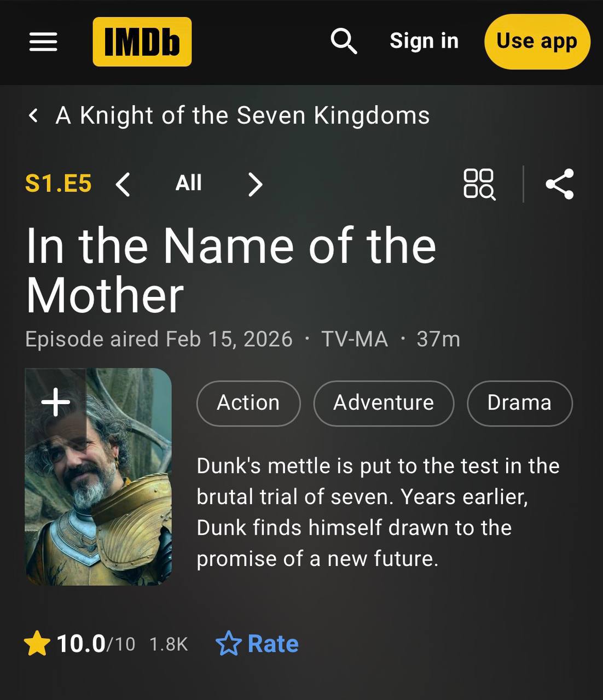
Task: Select the Drama genre chip
Action: pos(519,403)
